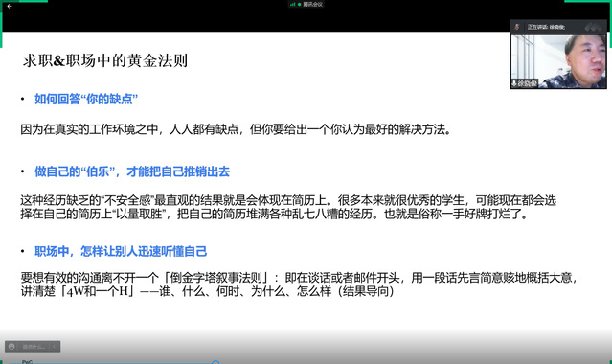
Task: Click the microphone icon beside 徐晓俊 name tag
Action: 514,83
